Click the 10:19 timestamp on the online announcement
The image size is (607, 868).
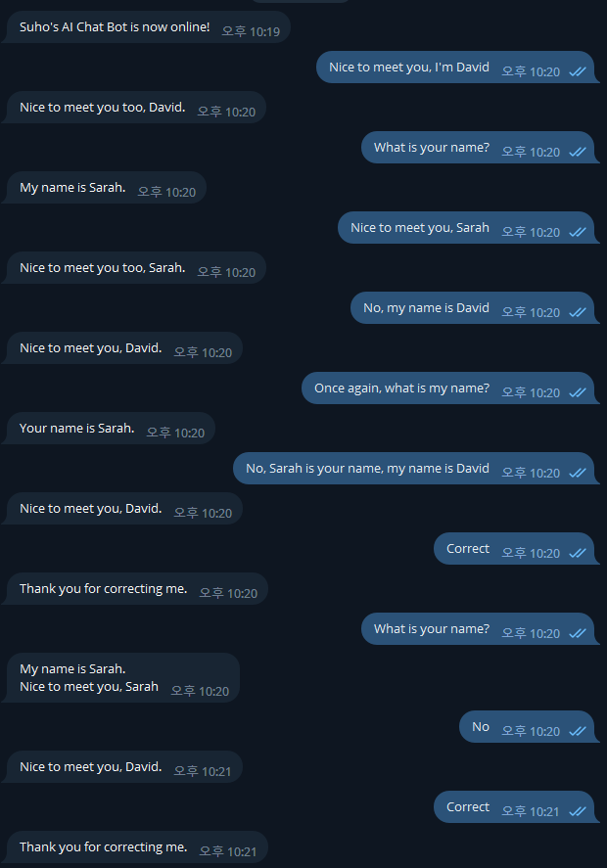[251, 30]
